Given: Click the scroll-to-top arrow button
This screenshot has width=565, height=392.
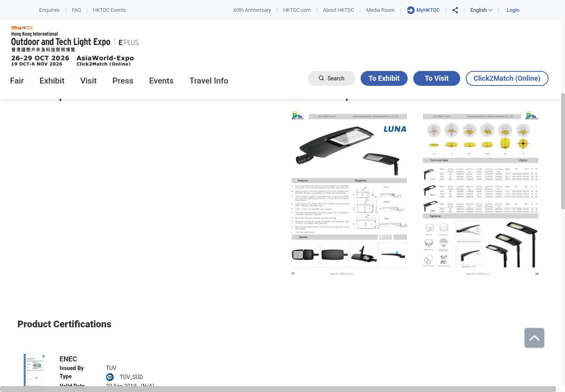Looking at the screenshot, I should [534, 338].
